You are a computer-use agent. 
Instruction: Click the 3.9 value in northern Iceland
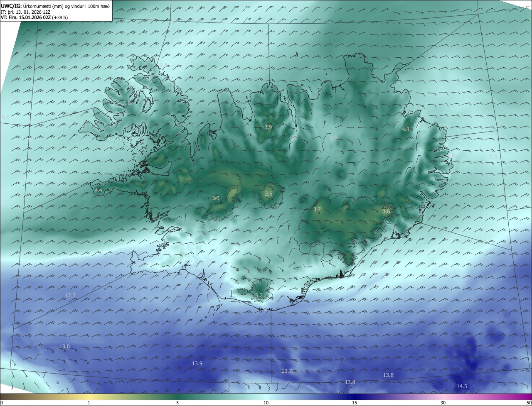point(268,127)
